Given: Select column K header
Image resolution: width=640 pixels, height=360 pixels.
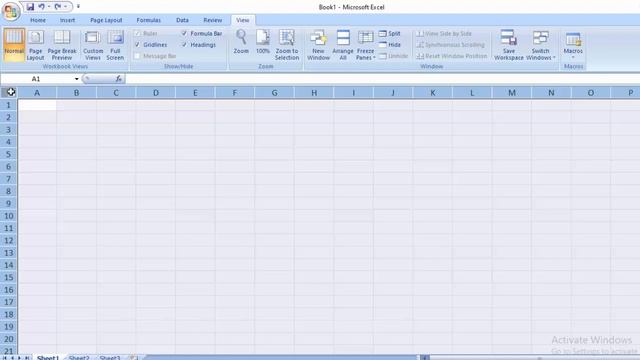Looking at the screenshot, I should (433, 93).
